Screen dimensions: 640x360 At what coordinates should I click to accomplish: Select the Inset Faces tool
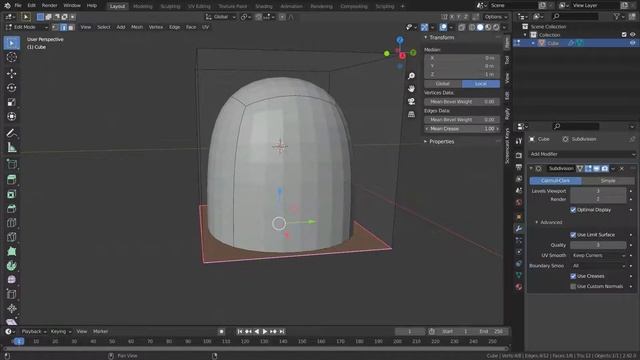(11, 194)
